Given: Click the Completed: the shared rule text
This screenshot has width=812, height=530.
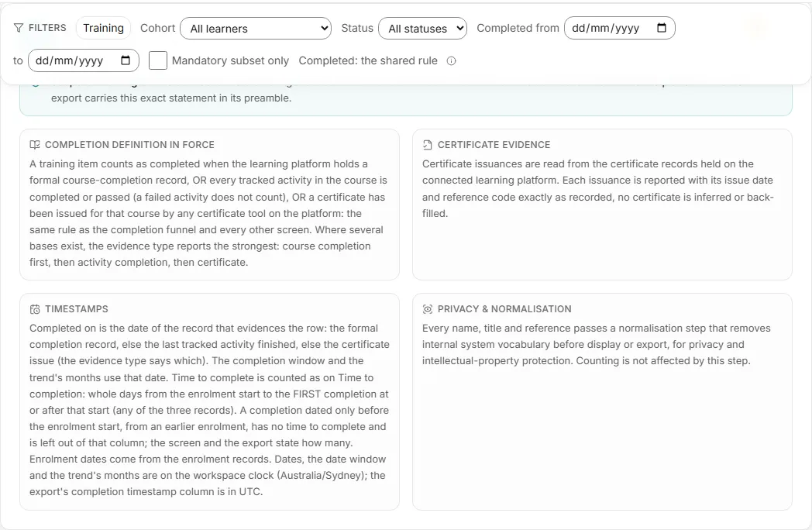Looking at the screenshot, I should tap(368, 60).
